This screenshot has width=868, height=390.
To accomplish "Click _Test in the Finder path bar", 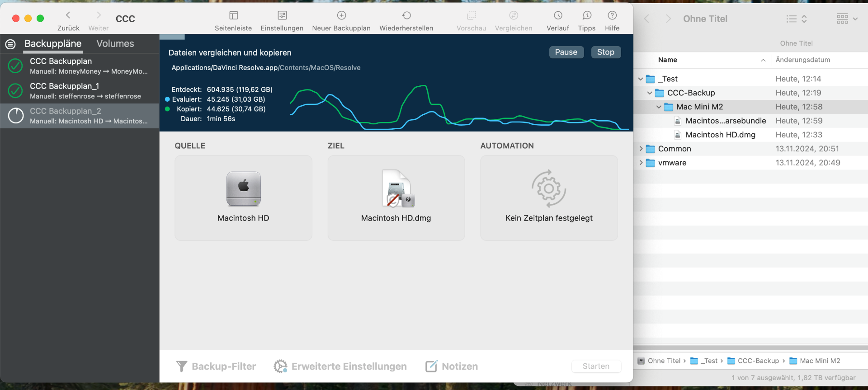I will pos(704,361).
